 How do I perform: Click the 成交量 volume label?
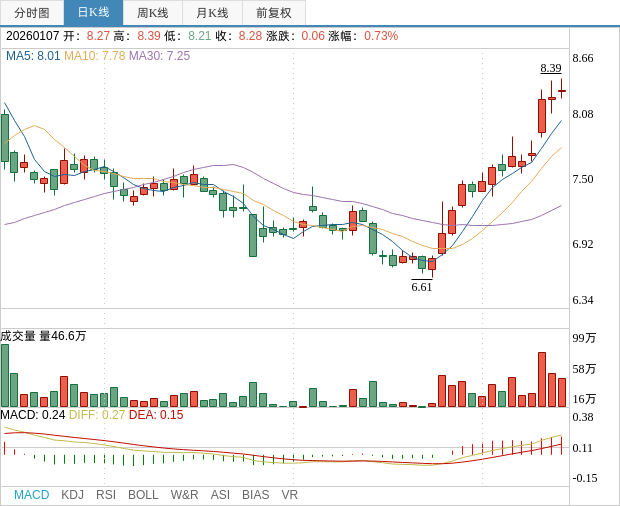18,336
